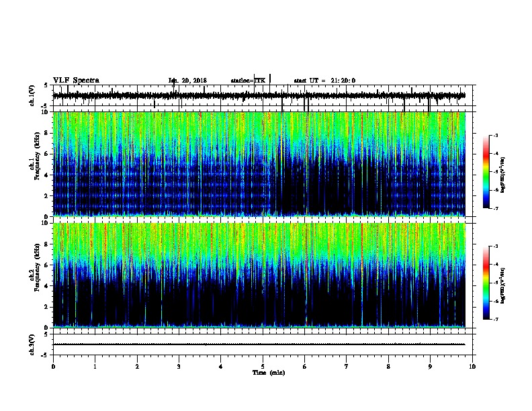Click the "-7" value on ch.2 color bar

coord(496,319)
